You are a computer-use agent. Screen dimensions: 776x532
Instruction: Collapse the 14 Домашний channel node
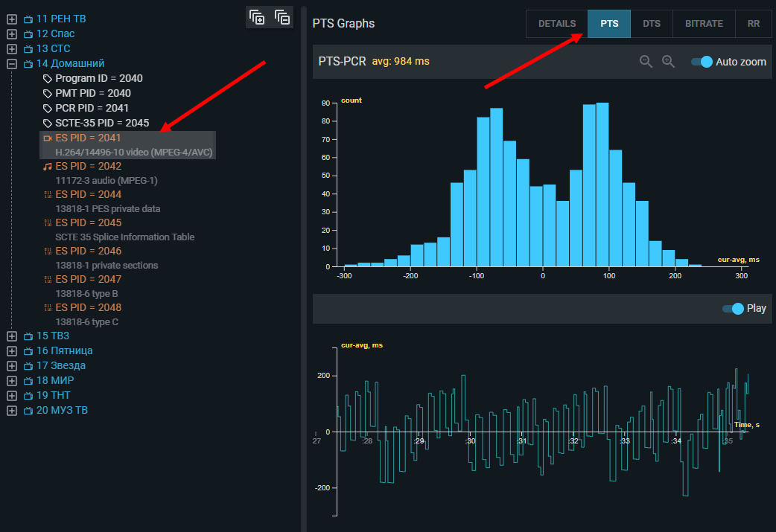(12, 64)
